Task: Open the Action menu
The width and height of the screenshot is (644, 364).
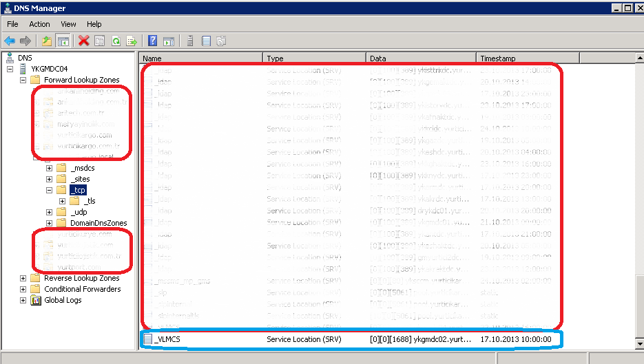Action: point(39,24)
